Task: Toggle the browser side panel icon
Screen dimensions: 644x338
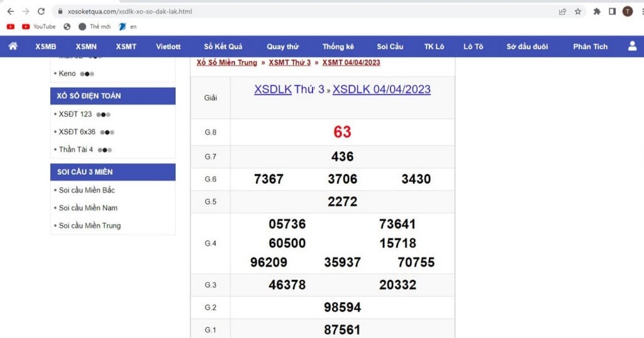Action: [x=612, y=11]
